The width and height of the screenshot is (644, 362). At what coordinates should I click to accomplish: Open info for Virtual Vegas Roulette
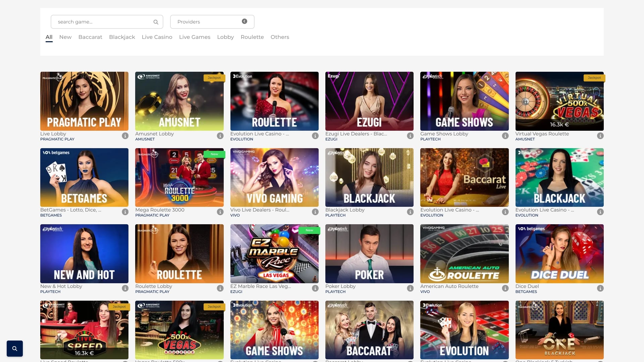click(x=600, y=136)
